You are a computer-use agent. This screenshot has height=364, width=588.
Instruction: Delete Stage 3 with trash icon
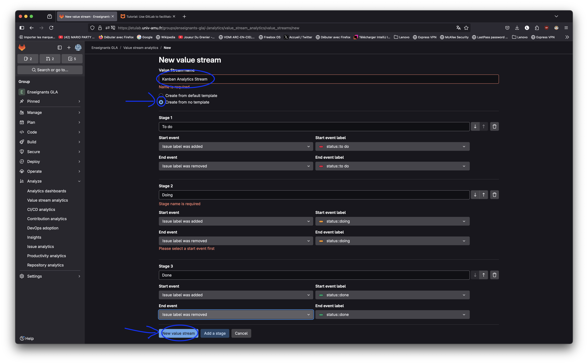click(x=494, y=275)
